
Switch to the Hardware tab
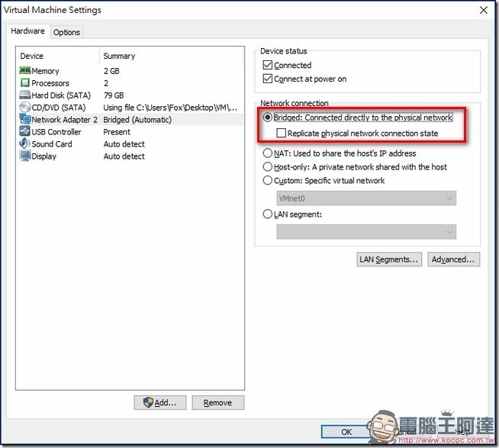tap(27, 31)
